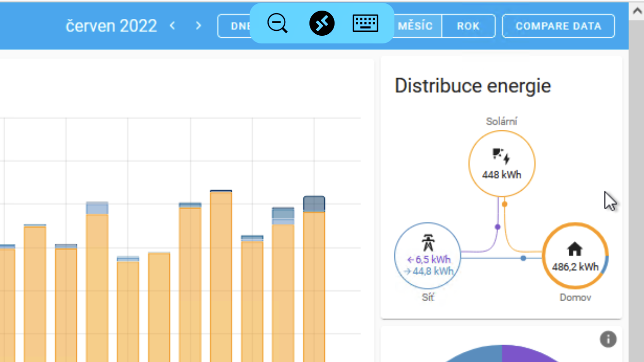
Task: Go to next month with right chevron
Action: [198, 26]
